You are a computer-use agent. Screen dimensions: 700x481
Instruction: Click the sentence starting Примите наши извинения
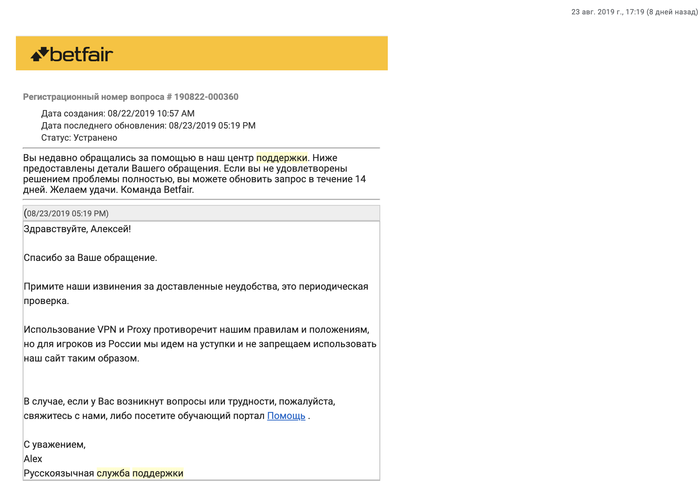click(196, 293)
